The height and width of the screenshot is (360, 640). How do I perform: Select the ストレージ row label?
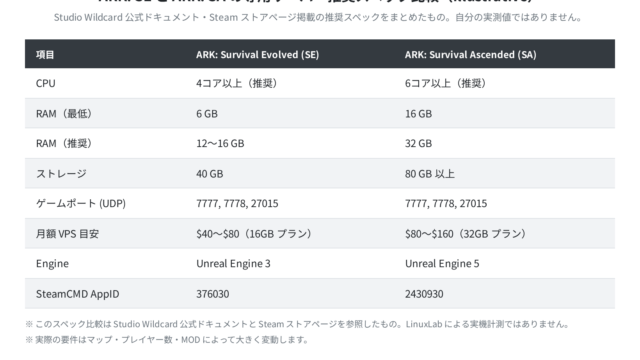61,173
